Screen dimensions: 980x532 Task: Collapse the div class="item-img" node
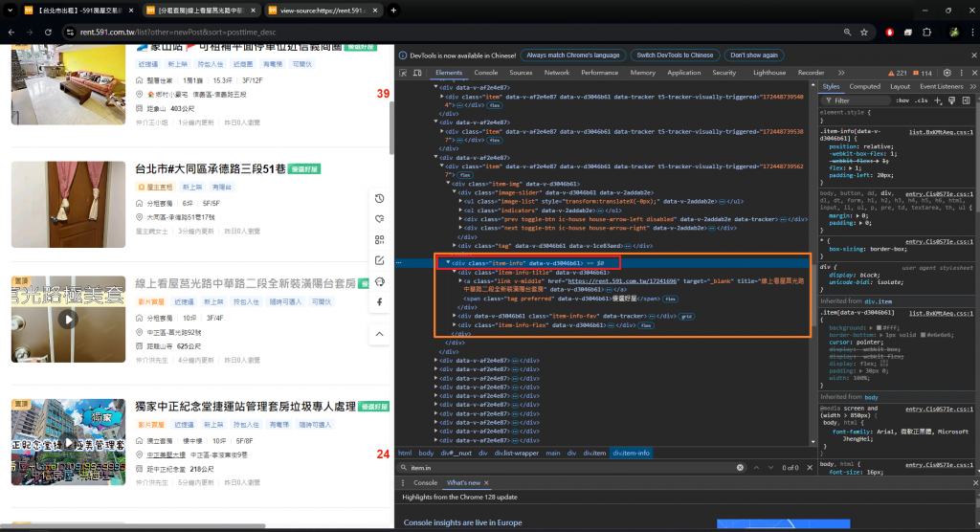point(448,184)
